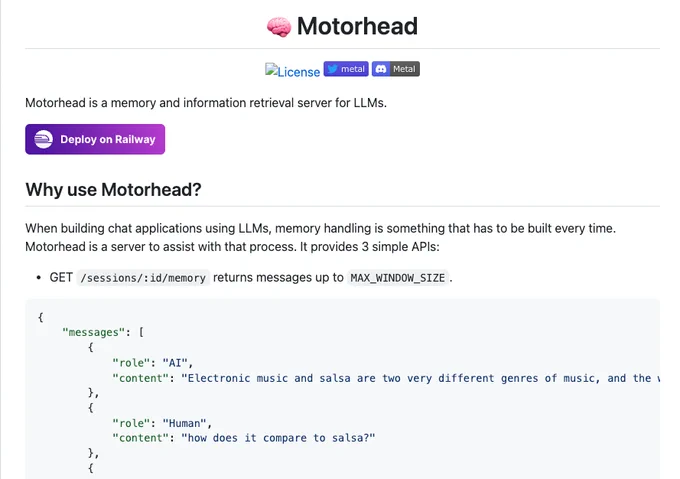
Task: Click the Deploy on Railway button
Action: (95, 139)
